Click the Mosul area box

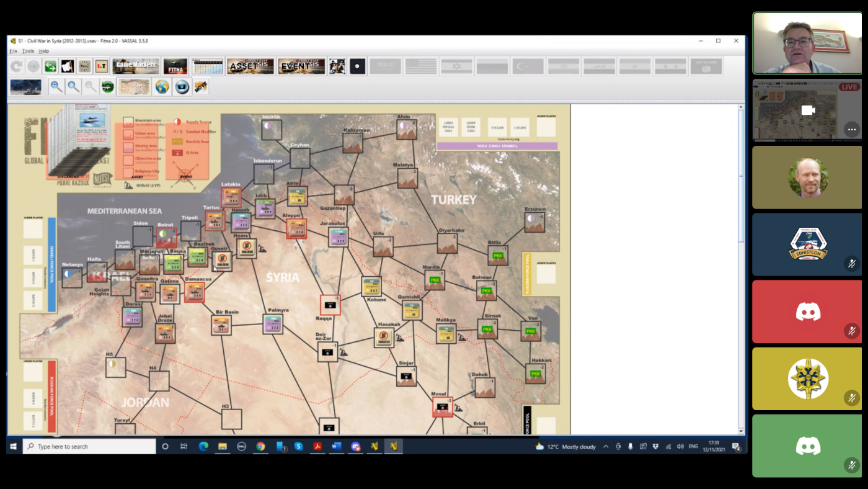click(443, 407)
